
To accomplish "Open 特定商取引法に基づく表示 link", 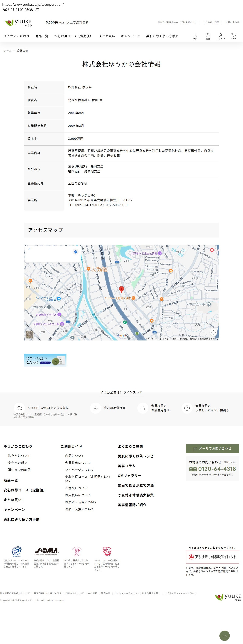I will 47,593.
